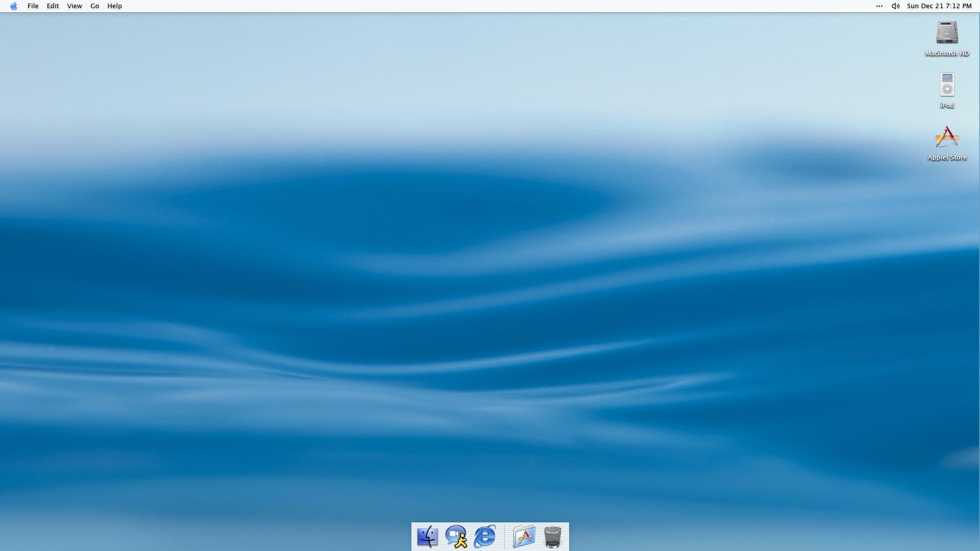Select the Macintosh HD desktop icon
Screen dimensions: 980x551
pos(947,33)
